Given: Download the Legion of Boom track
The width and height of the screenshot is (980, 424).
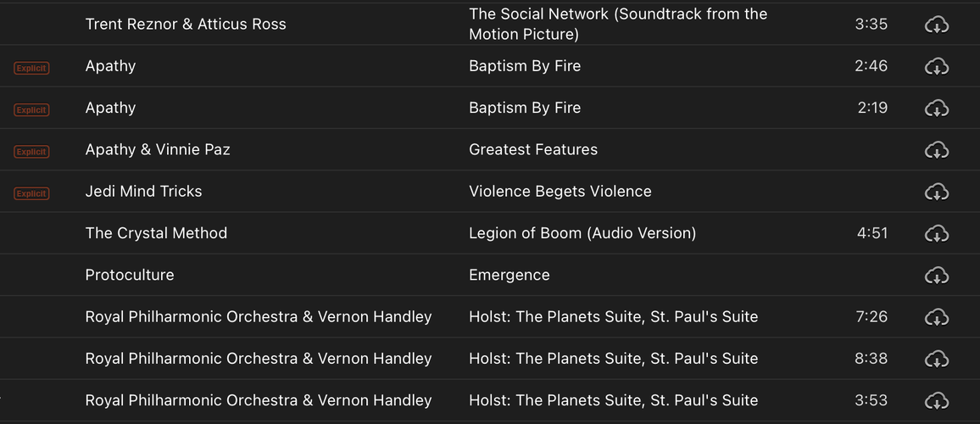Looking at the screenshot, I should click(936, 233).
